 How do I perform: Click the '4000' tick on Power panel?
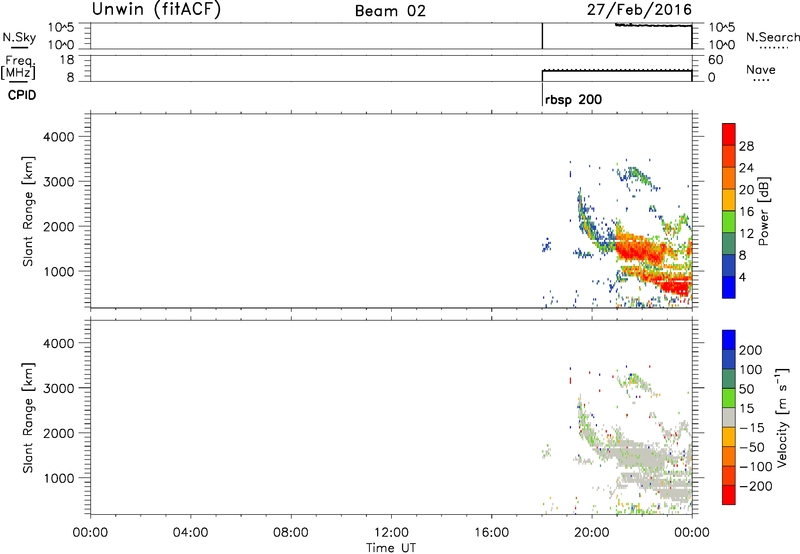click(59, 137)
